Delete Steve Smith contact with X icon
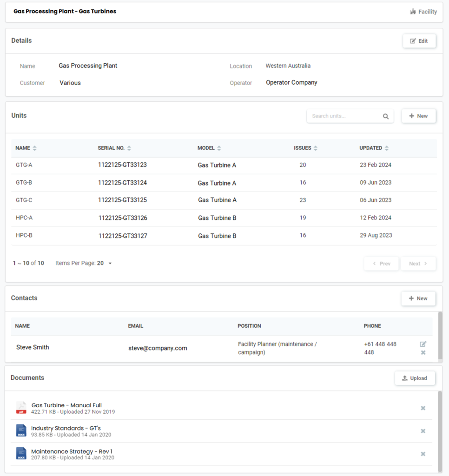Image resolution: width=449 pixels, height=476 pixels. click(423, 353)
